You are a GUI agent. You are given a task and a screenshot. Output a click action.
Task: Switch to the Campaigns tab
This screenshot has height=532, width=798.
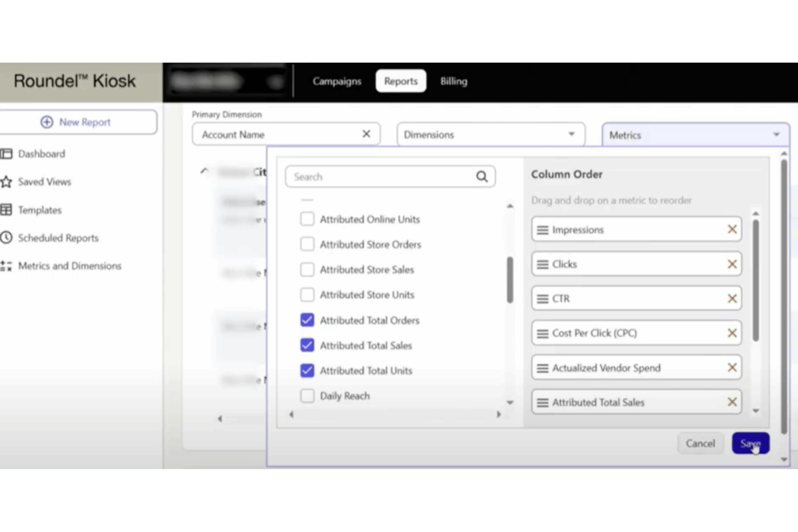click(336, 81)
